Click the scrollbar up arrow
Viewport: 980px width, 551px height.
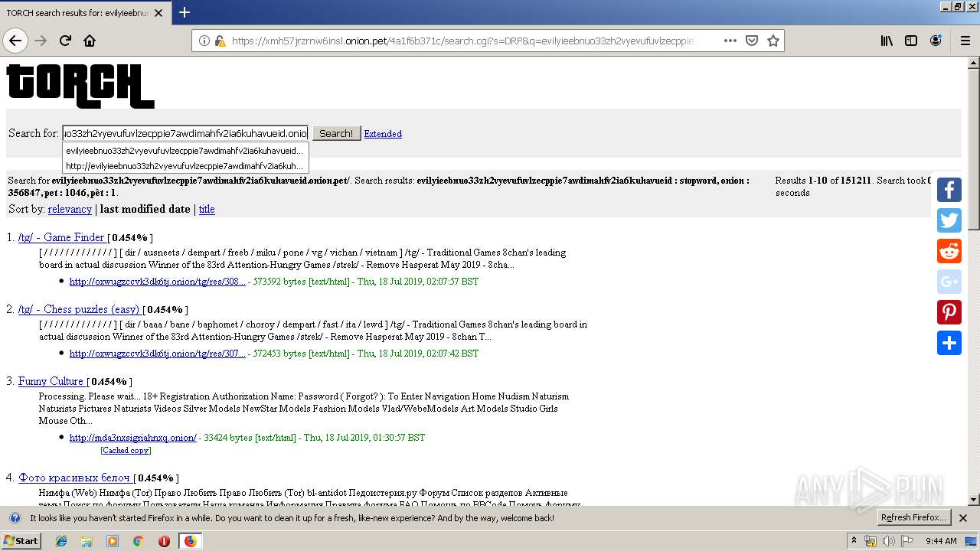pos(973,63)
